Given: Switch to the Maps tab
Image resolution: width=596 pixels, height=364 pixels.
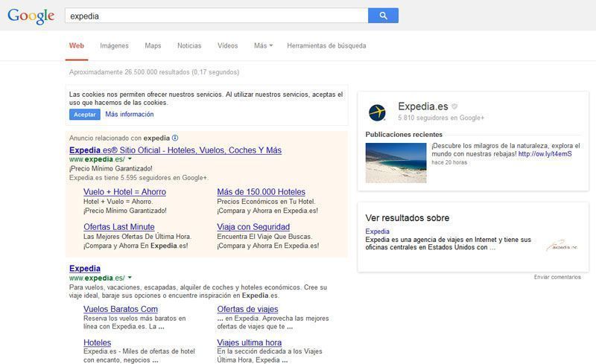Looking at the screenshot, I should 153,45.
